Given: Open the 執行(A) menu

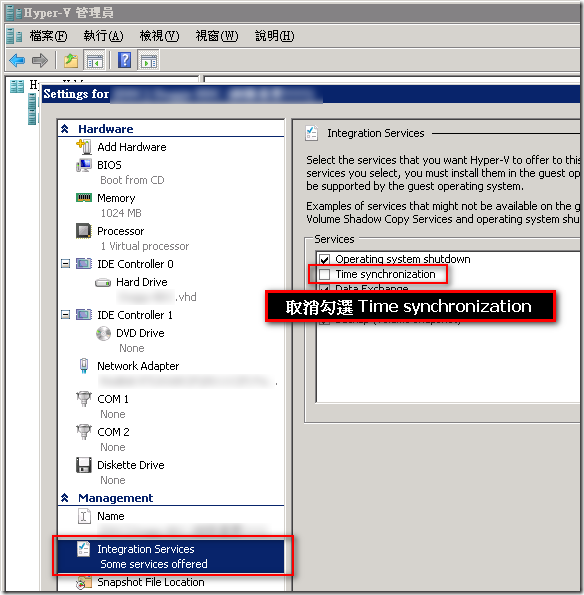Looking at the screenshot, I should click(104, 36).
